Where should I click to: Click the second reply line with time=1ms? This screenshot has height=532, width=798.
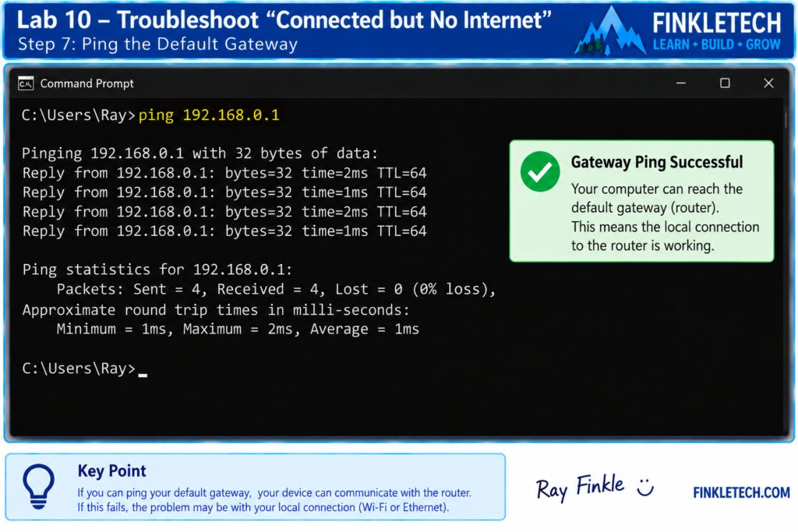coord(224,192)
